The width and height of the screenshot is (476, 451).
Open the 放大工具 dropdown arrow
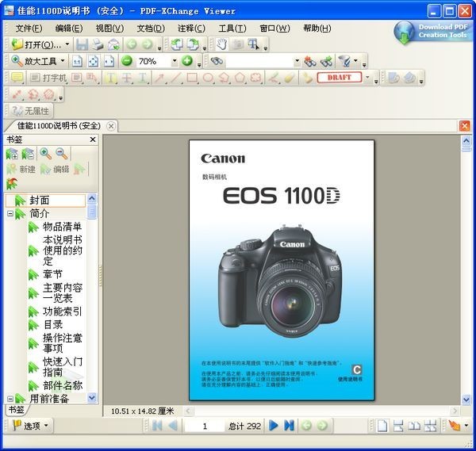(63, 61)
